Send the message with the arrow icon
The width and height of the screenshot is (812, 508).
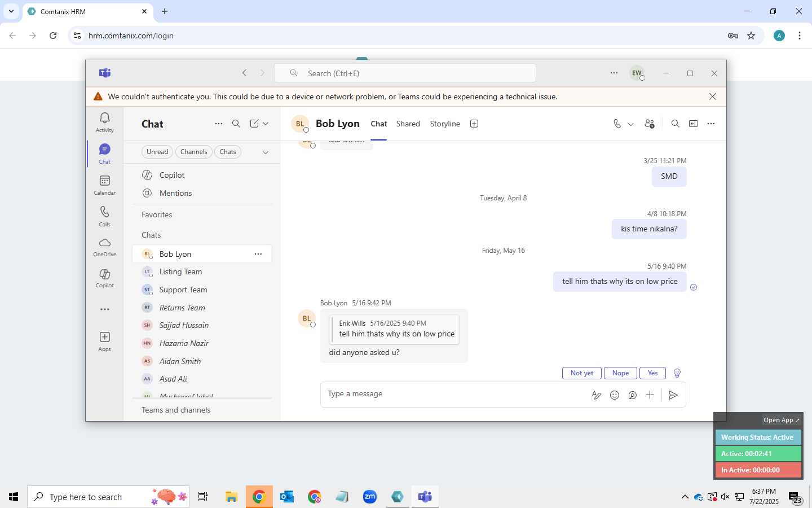coord(673,395)
